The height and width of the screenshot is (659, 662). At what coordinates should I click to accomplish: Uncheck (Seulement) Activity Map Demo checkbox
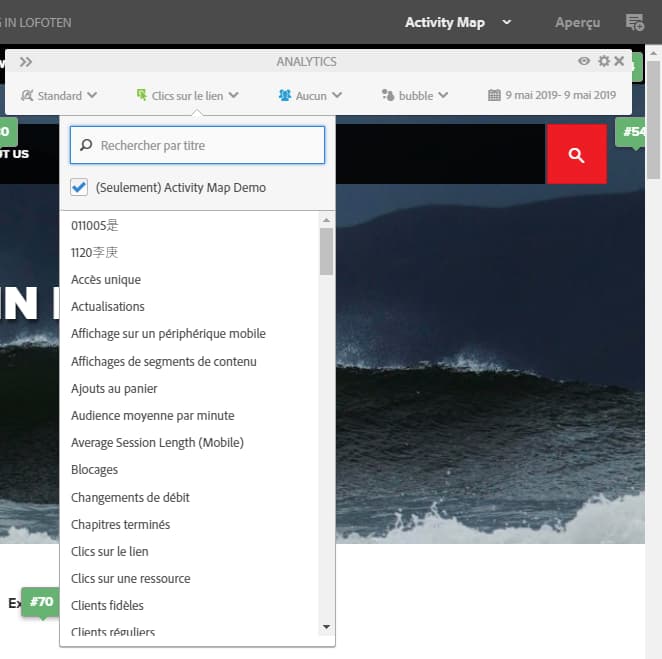[79, 187]
